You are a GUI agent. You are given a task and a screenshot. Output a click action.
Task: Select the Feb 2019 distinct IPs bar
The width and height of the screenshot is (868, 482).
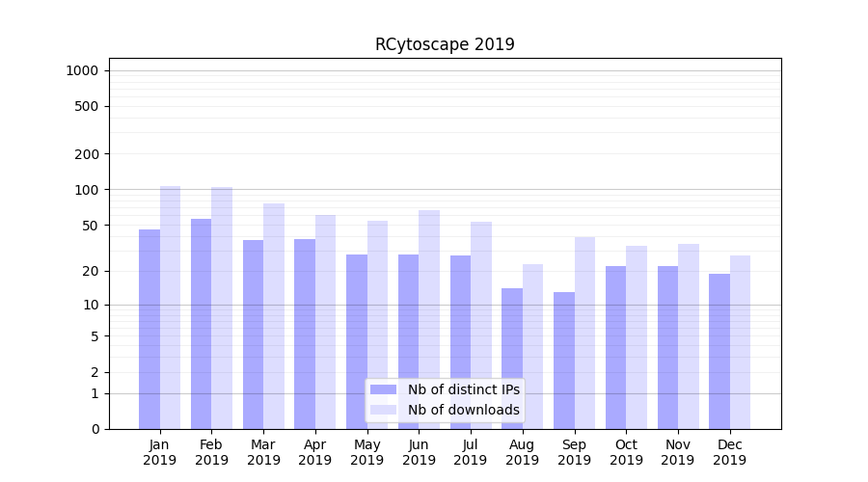pyautogui.click(x=201, y=323)
